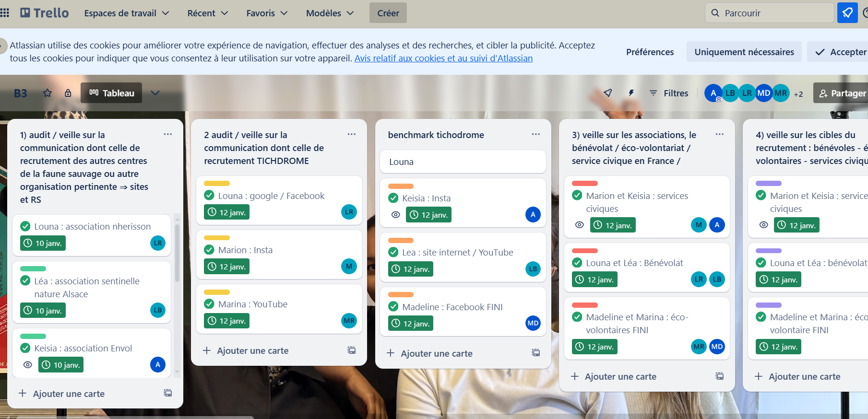Click the board visibility lock icon
868x419 pixels.
click(x=68, y=93)
